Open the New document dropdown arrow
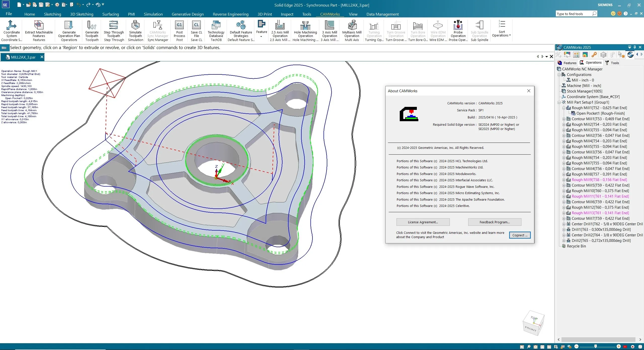 point(23,5)
